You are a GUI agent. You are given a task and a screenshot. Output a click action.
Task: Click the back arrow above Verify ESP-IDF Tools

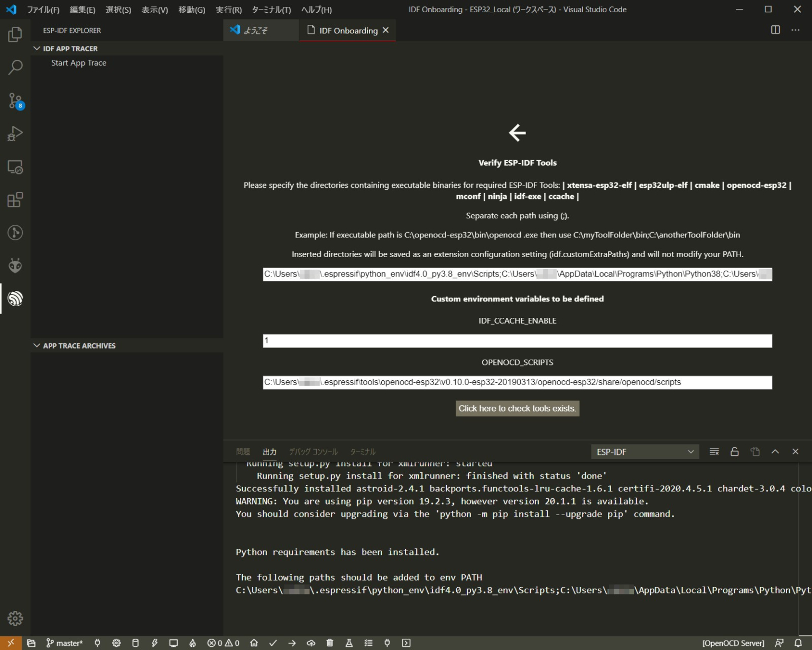click(517, 133)
